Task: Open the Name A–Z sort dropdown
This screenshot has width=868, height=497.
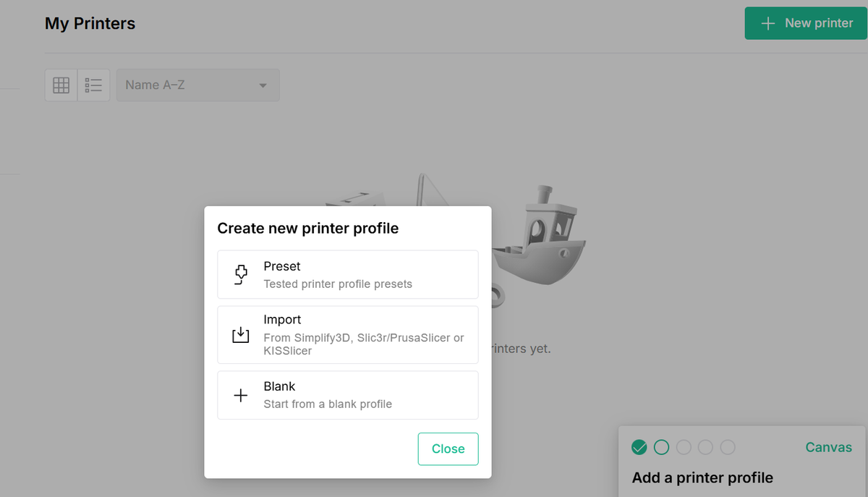Action: pyautogui.click(x=197, y=85)
